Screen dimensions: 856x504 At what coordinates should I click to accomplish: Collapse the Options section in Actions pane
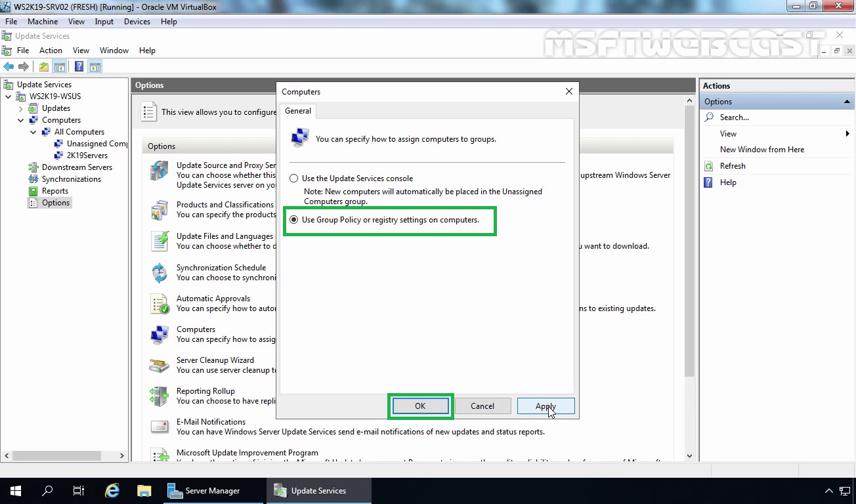[848, 102]
